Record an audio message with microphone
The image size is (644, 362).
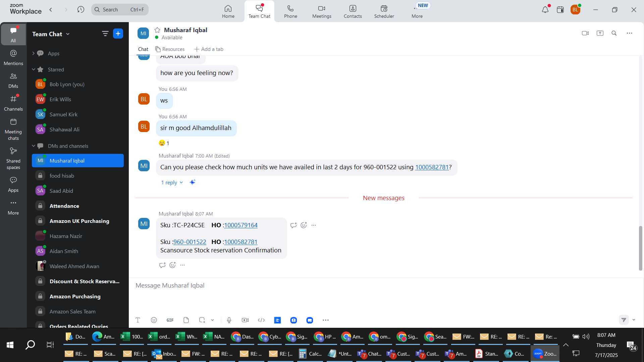[x=229, y=320]
